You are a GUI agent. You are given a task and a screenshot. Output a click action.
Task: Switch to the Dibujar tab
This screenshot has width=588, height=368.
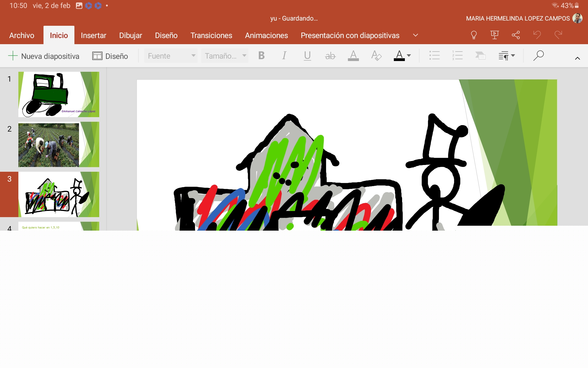click(x=130, y=36)
